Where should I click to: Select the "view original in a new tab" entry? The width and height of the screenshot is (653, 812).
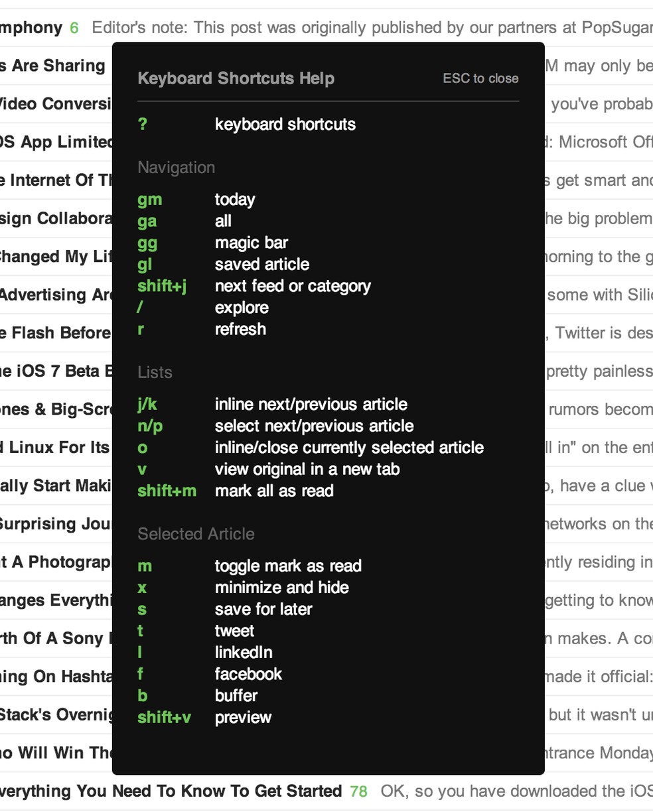click(307, 469)
